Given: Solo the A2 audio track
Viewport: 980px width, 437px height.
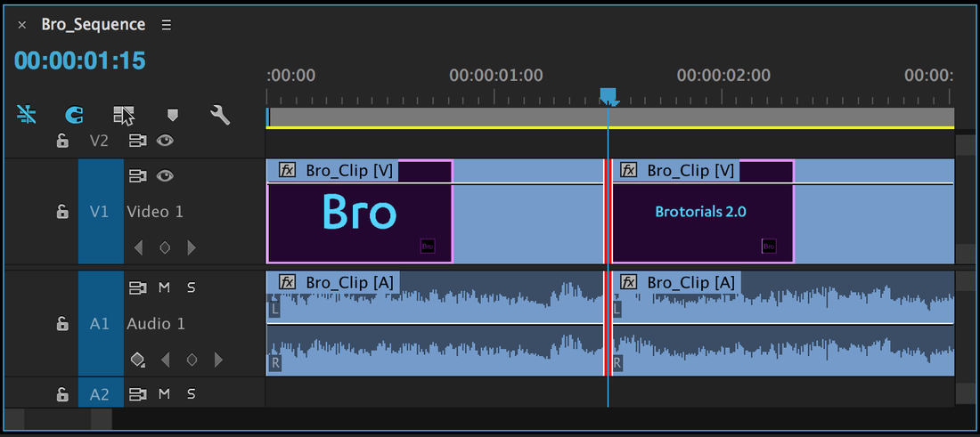Looking at the screenshot, I should click(192, 394).
